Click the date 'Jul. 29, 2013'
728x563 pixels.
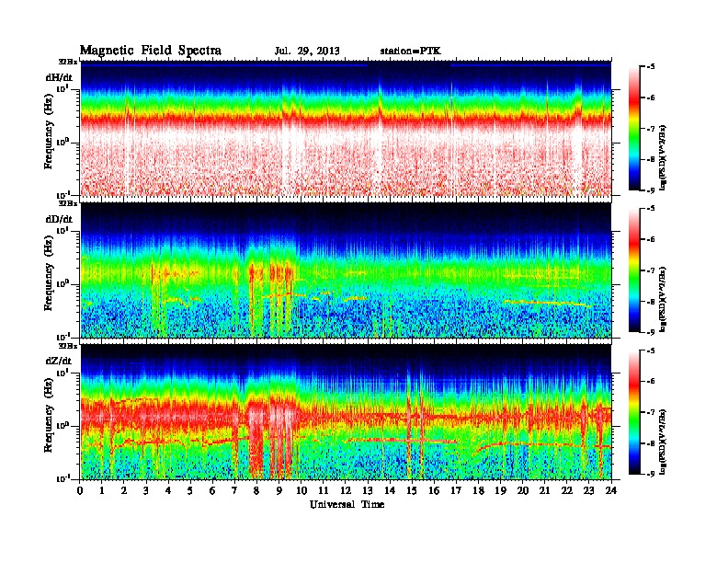pyautogui.click(x=307, y=52)
